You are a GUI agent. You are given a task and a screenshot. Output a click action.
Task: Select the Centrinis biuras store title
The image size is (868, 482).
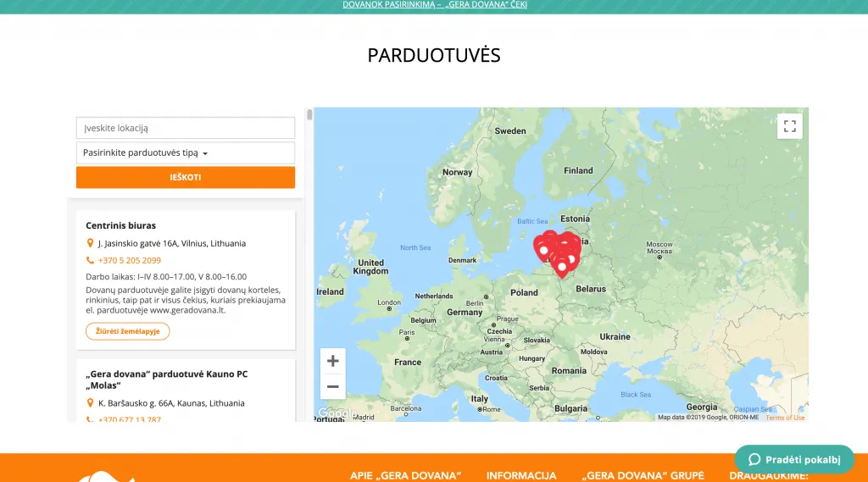pyautogui.click(x=120, y=225)
